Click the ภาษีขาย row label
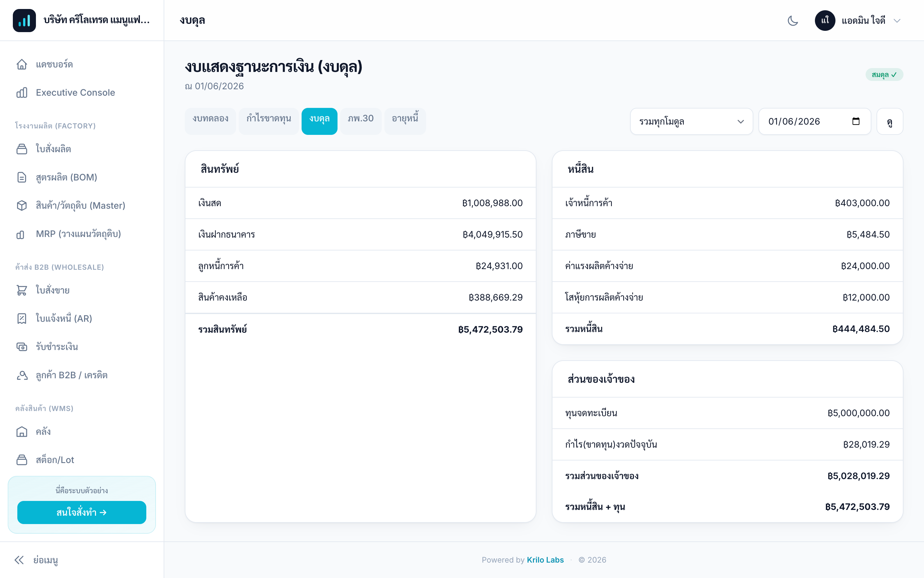Viewport: 924px width, 578px height. pos(580,234)
